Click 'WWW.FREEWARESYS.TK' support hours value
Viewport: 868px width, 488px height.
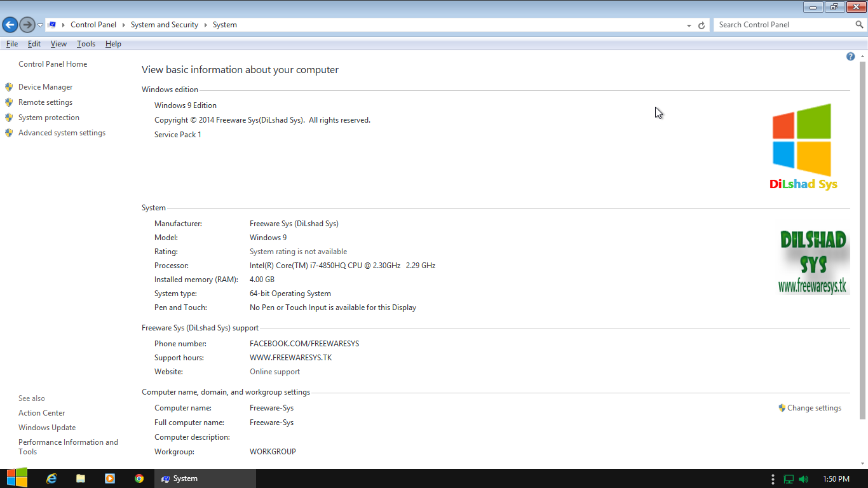(291, 358)
